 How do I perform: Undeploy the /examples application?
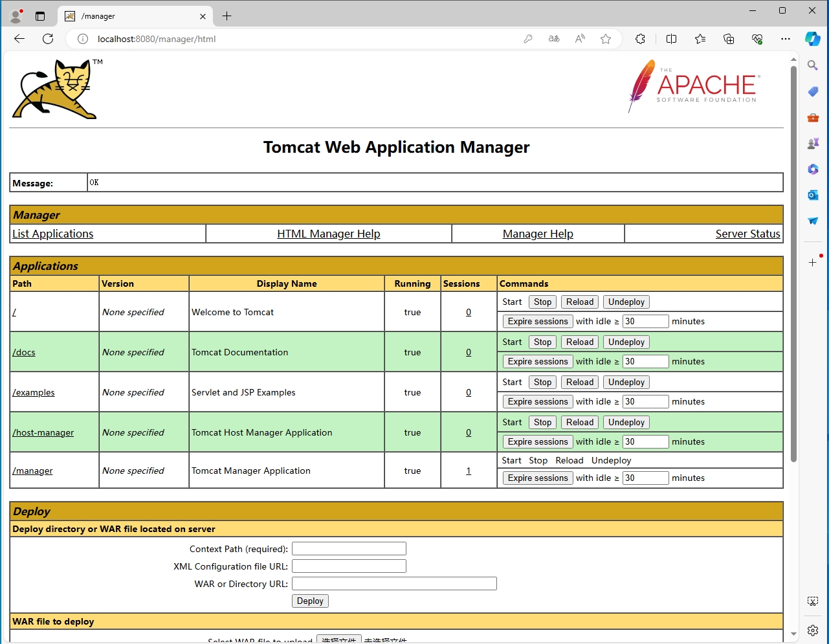tap(626, 382)
